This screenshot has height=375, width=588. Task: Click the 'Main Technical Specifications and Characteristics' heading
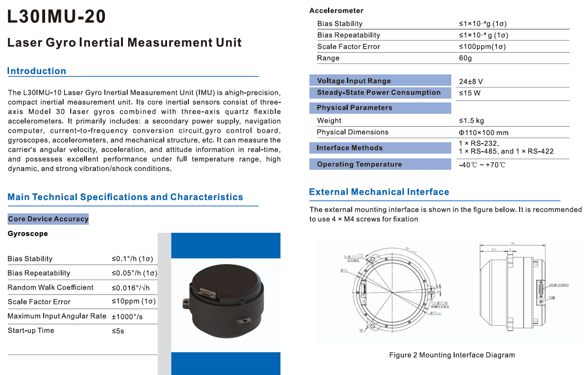(125, 197)
